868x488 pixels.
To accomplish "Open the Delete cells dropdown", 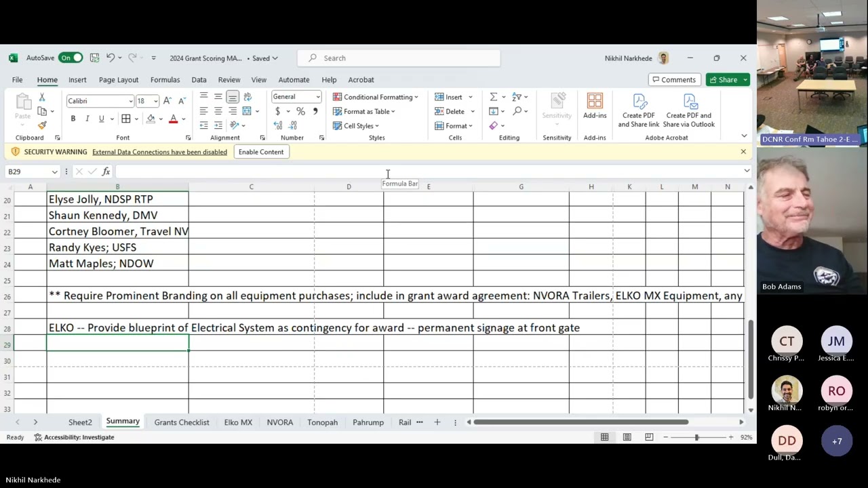I will 472,111.
